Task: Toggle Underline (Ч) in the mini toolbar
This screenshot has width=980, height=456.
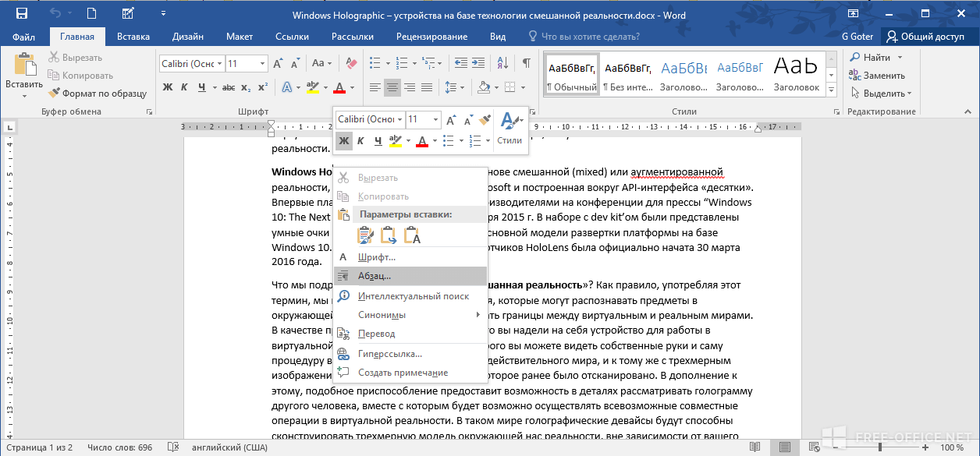Action: (378, 141)
